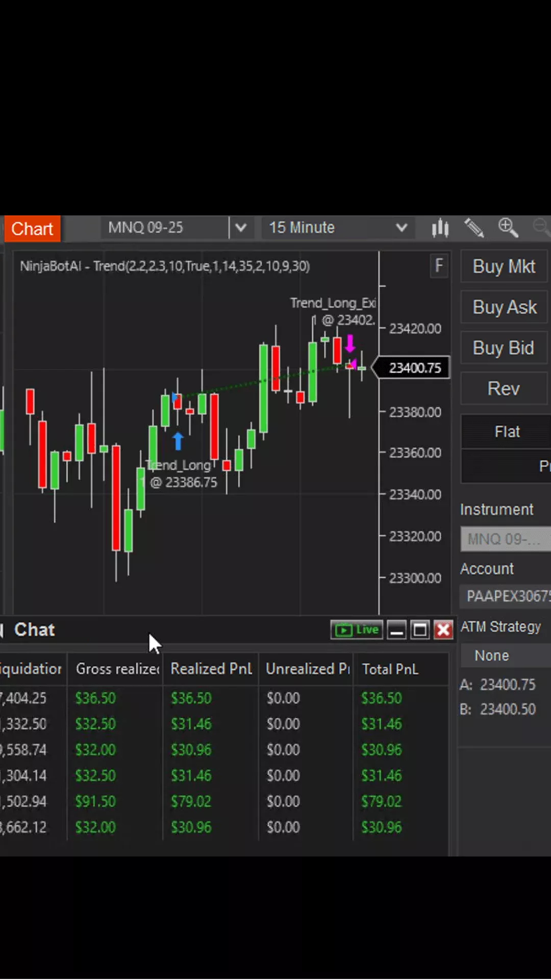The height and width of the screenshot is (980, 551).
Task: Click the Live indicator button
Action: click(357, 630)
